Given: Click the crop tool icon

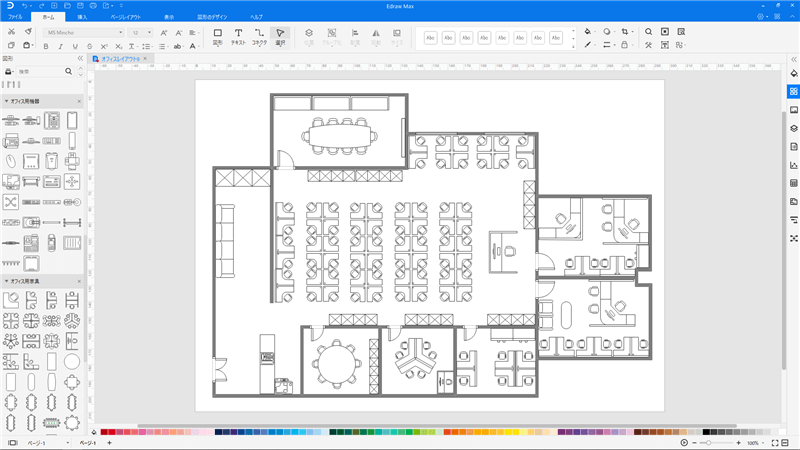Looking at the screenshot, I should point(625,32).
